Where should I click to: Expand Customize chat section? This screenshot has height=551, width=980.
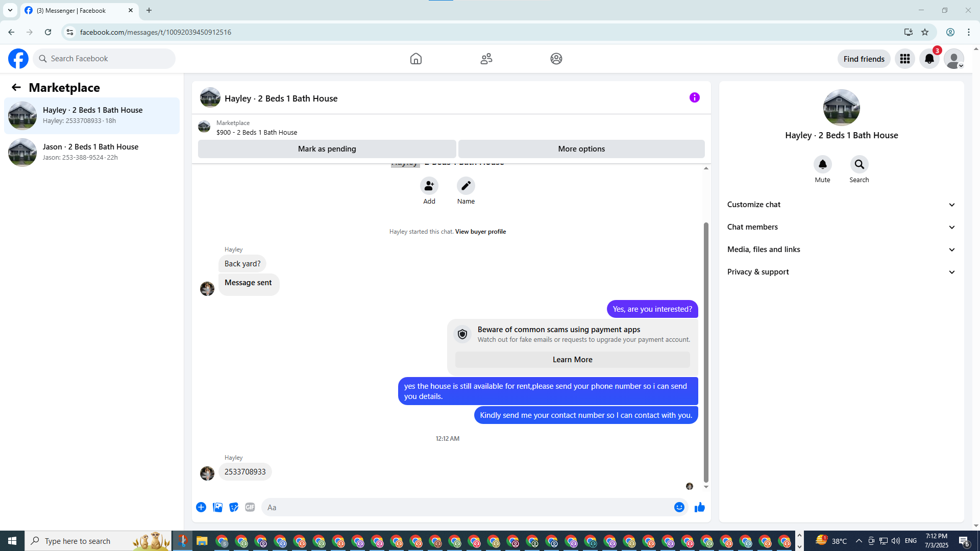(841, 205)
